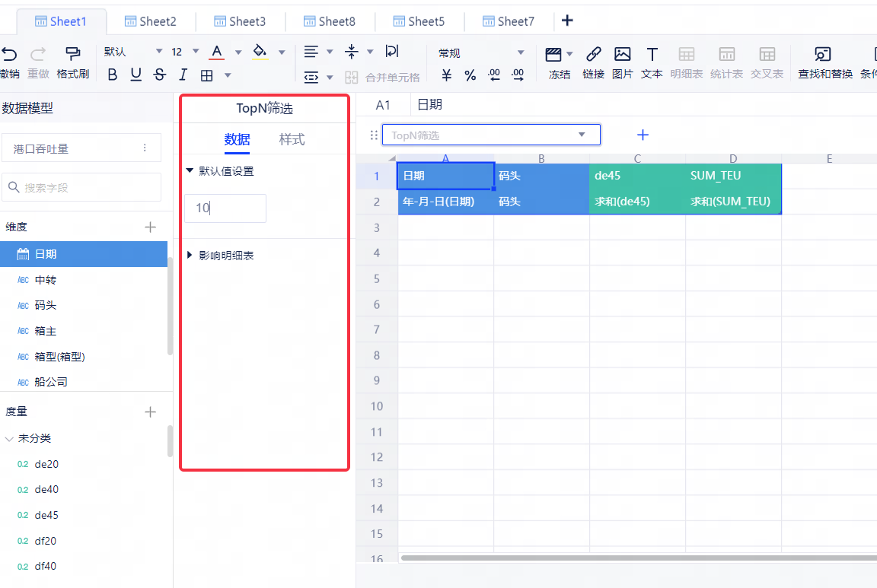The height and width of the screenshot is (588, 877).
Task: Open the TopN筛选 dropdown above grid
Action: coord(582,135)
